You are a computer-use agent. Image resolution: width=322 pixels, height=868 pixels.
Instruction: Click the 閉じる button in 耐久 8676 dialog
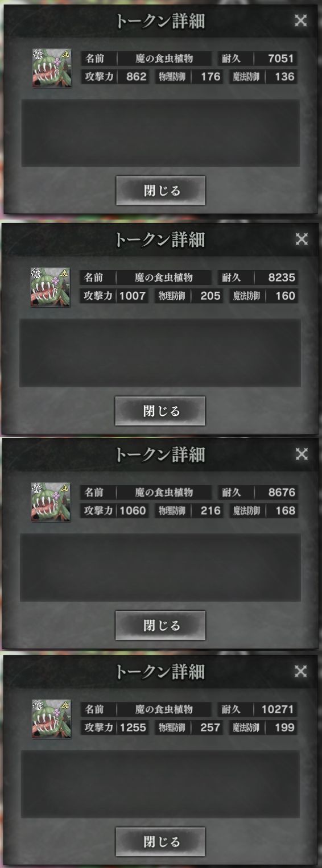[x=160, y=626]
